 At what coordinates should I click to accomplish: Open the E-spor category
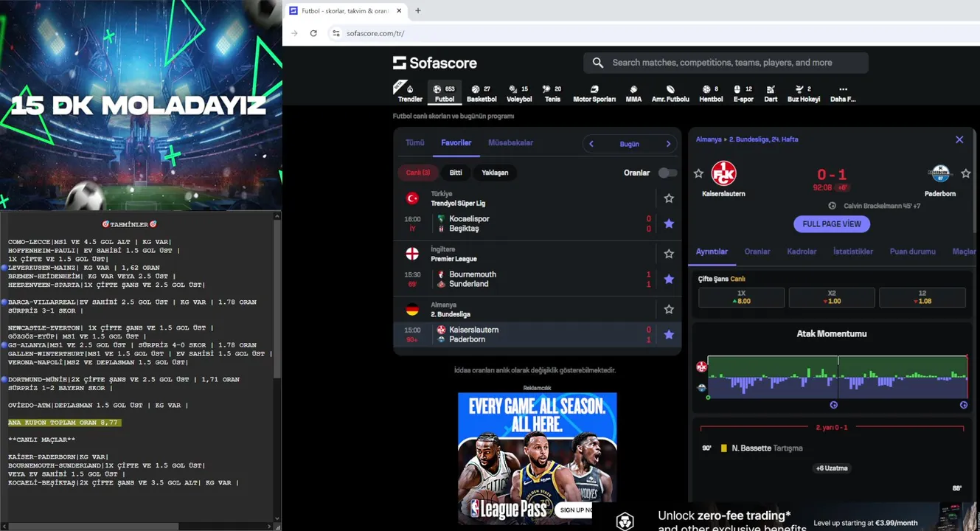coord(743,93)
